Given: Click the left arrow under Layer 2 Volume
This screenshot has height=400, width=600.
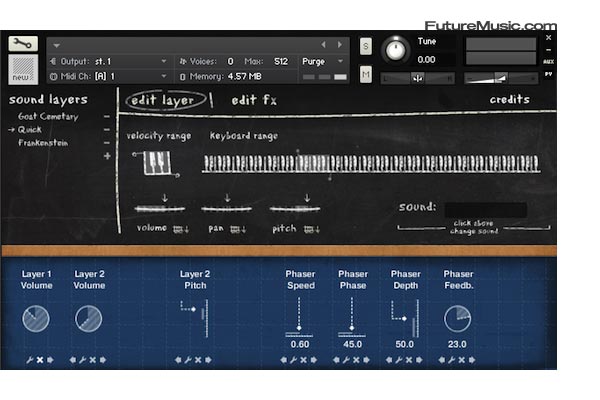Looking at the screenshot, I should tap(72, 360).
